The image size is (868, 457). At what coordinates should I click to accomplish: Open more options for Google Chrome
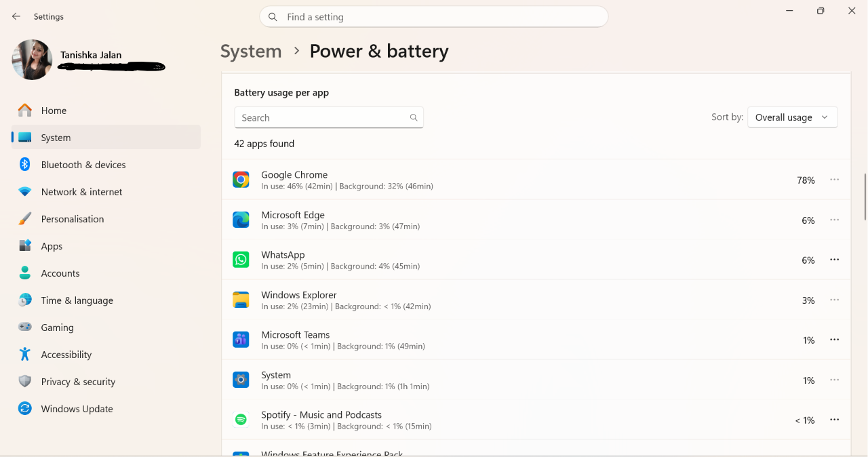pos(835,180)
